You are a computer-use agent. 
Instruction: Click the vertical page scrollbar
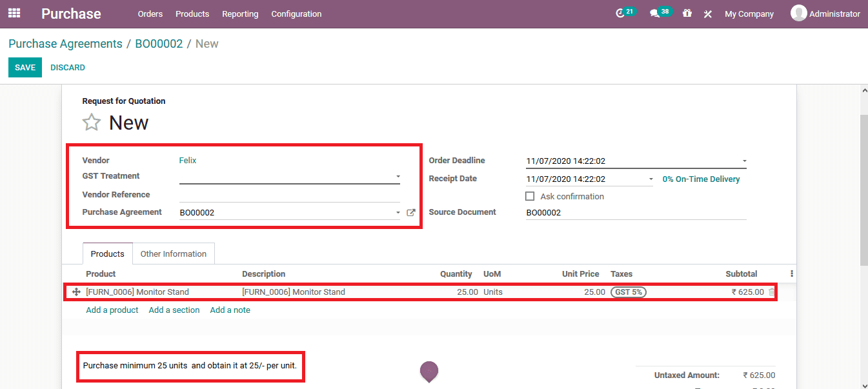(863, 190)
